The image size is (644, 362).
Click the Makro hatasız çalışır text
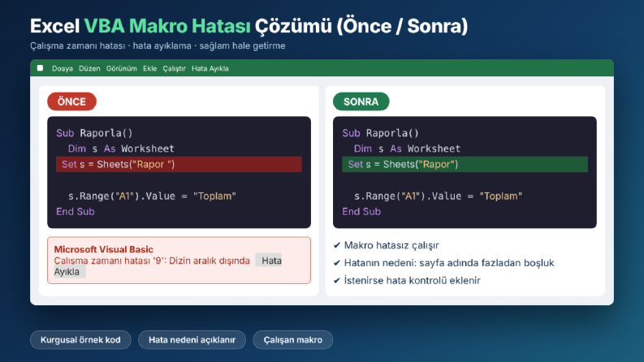(391, 245)
